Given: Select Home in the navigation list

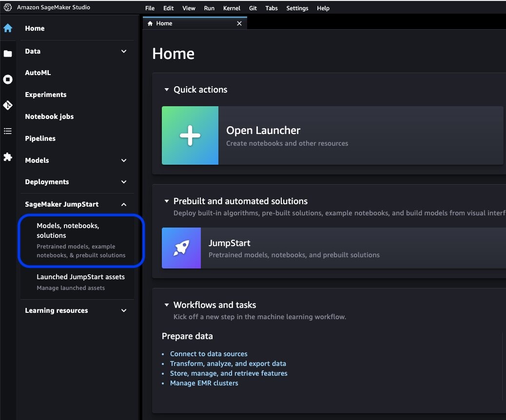Looking at the screenshot, I should [x=35, y=28].
